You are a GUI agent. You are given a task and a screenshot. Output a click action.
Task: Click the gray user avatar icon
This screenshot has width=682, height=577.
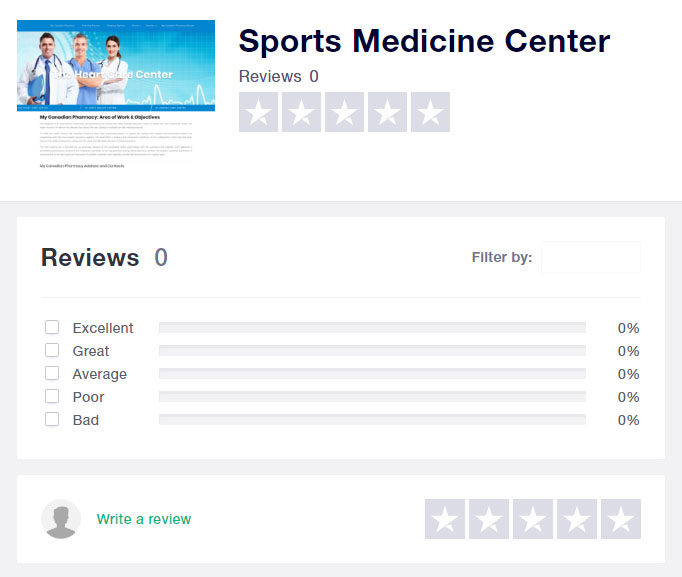[61, 519]
